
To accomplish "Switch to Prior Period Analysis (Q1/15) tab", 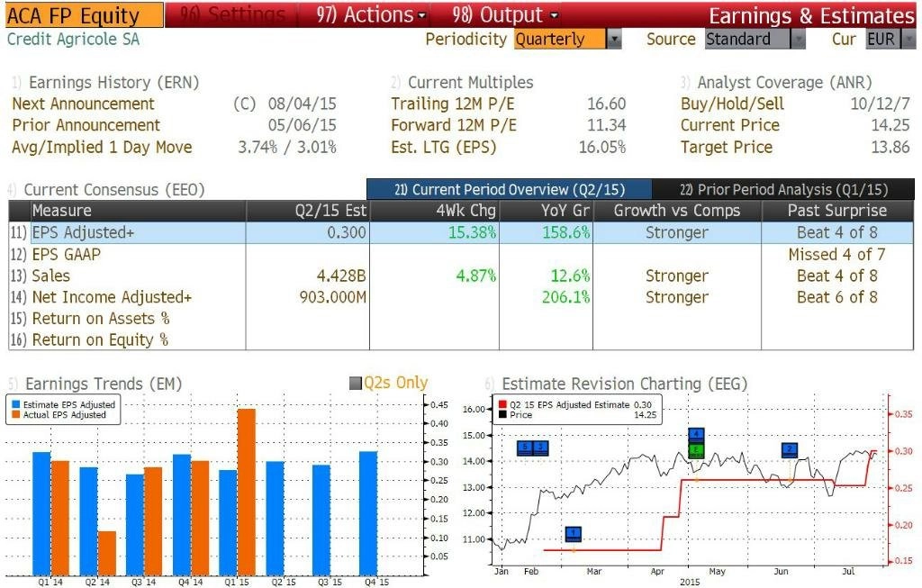I will pos(783,189).
